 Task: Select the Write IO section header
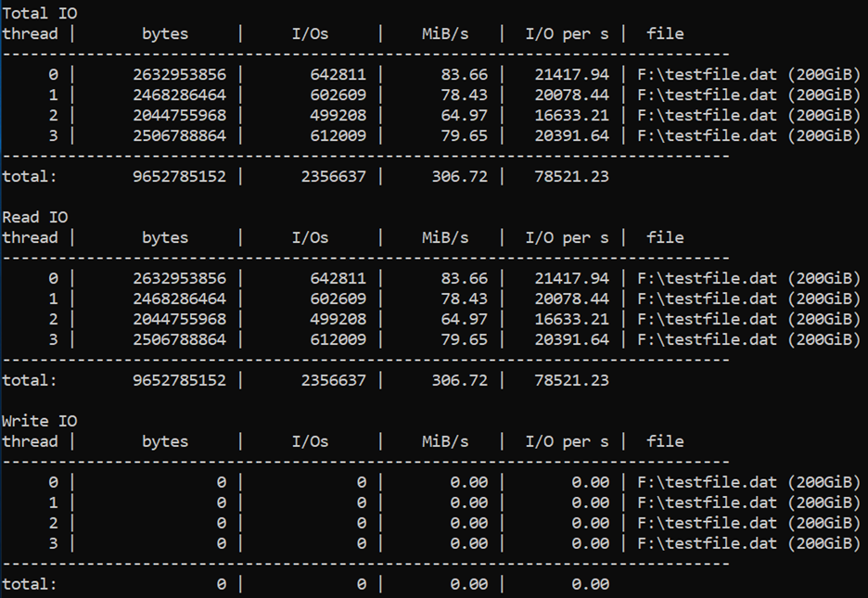click(39, 420)
